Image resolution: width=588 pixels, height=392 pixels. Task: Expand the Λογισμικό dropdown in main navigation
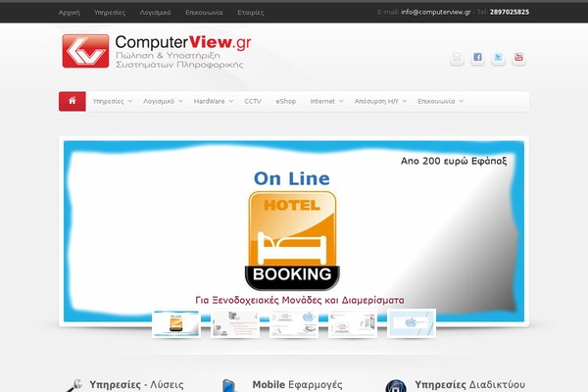tap(163, 101)
